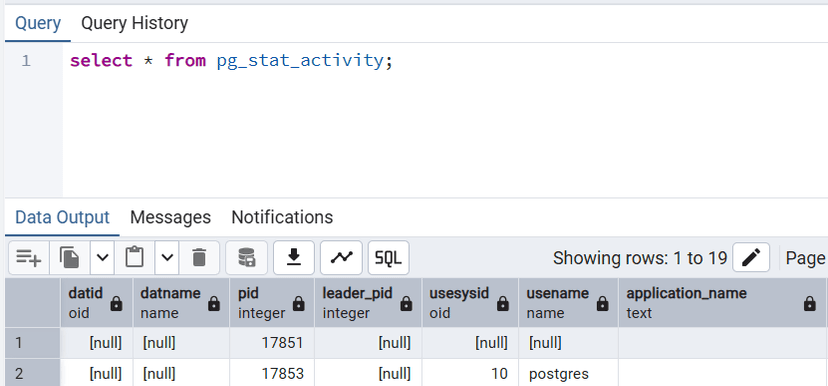Click the Download results icon

click(294, 258)
